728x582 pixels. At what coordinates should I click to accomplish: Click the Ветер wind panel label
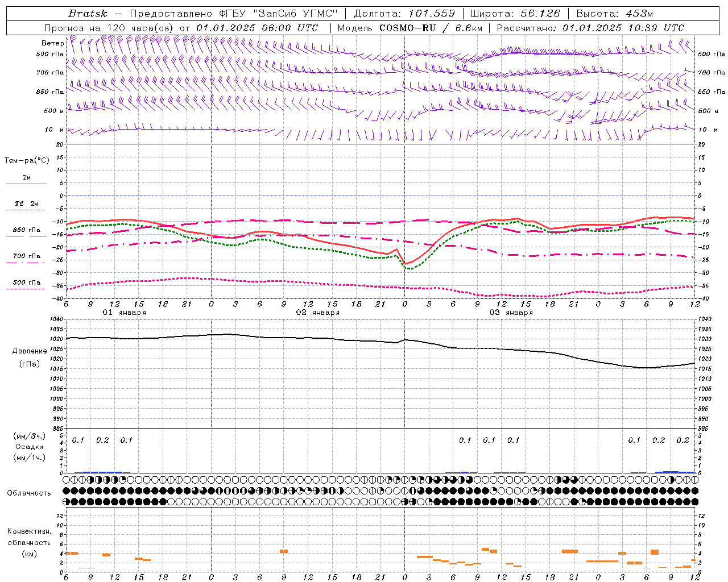pos(52,43)
